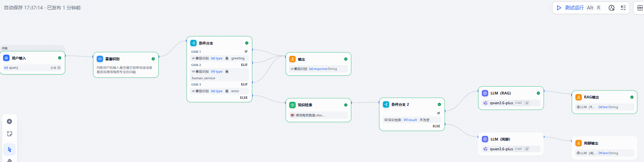Click the green status check on LLM (RAG)

(x=538, y=93)
